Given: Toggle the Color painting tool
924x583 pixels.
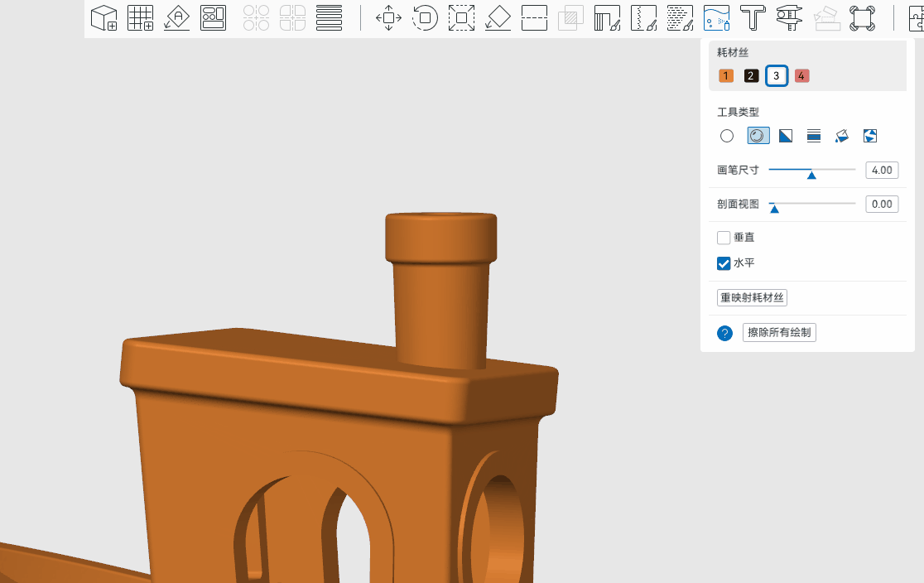Looking at the screenshot, I should 716,17.
